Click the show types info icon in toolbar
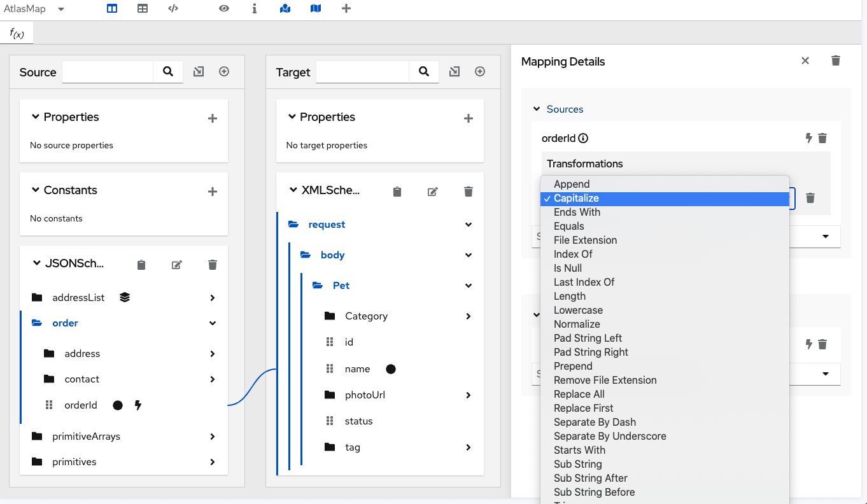Viewport: 867px width, 504px height. coord(254,8)
